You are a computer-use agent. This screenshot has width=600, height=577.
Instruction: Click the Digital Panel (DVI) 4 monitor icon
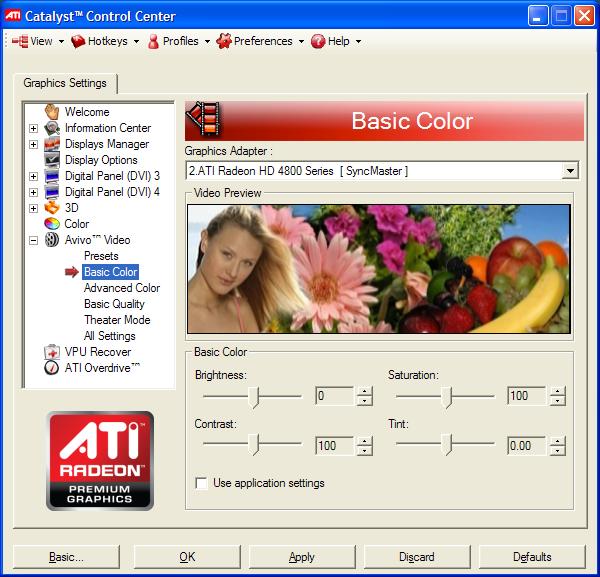coord(52,192)
